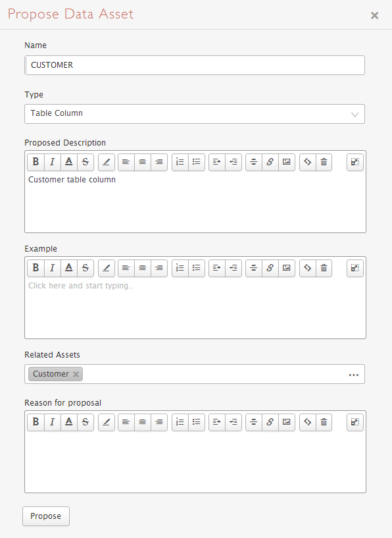This screenshot has width=392, height=538.
Task: Open code view in Proposed Description editor
Action: tap(307, 162)
